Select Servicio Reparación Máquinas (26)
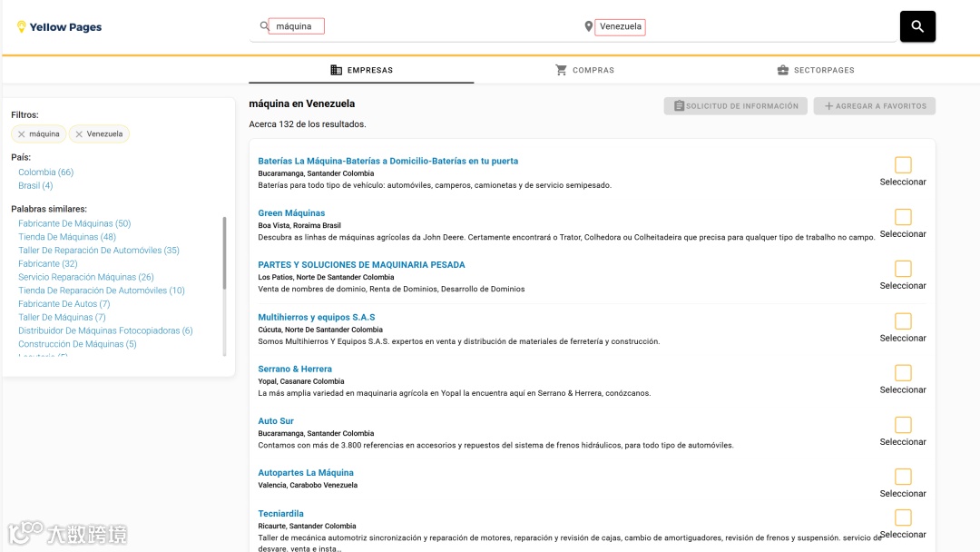Image resolution: width=980 pixels, height=552 pixels. 85,277
